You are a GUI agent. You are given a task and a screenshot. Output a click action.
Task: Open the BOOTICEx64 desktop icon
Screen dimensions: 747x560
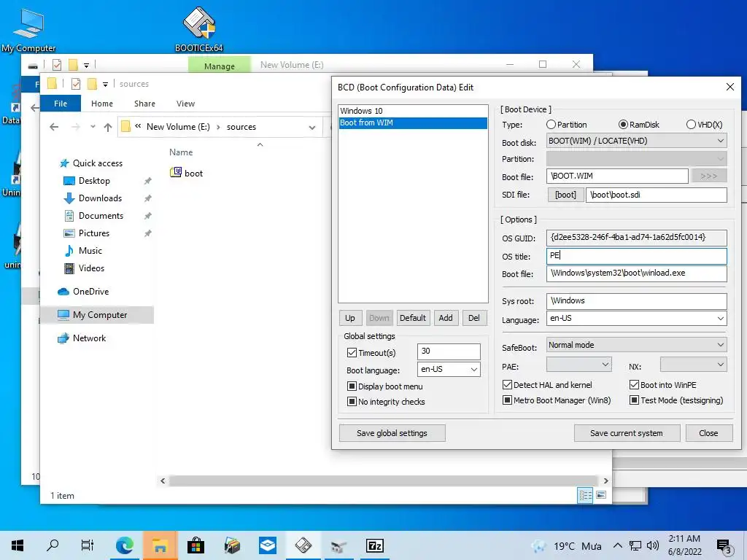point(199,29)
